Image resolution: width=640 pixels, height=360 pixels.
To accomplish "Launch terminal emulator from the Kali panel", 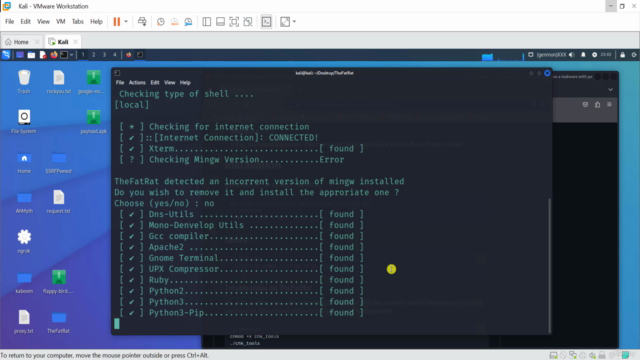I will click(64, 55).
